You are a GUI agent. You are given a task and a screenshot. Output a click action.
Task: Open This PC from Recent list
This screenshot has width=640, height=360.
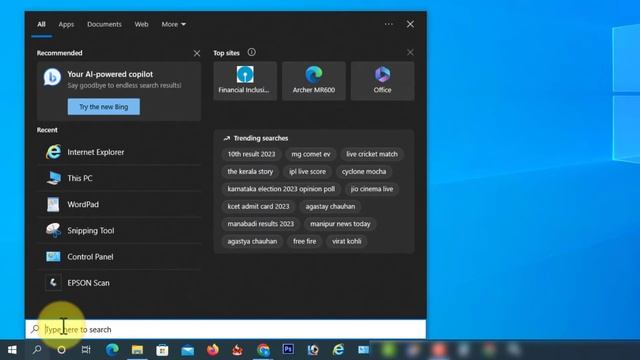119,178
